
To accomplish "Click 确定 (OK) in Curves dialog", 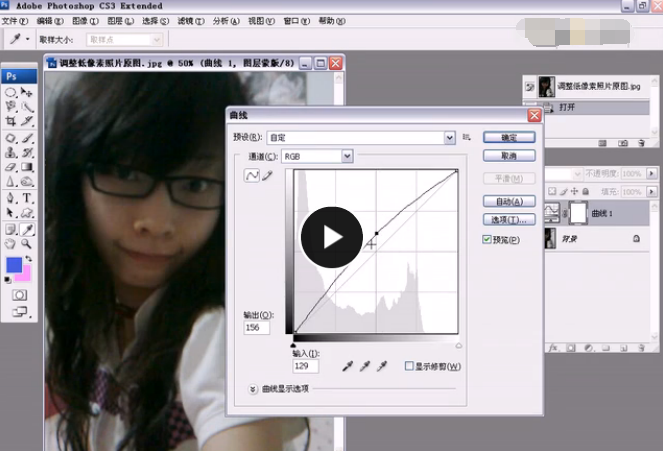I will point(509,137).
